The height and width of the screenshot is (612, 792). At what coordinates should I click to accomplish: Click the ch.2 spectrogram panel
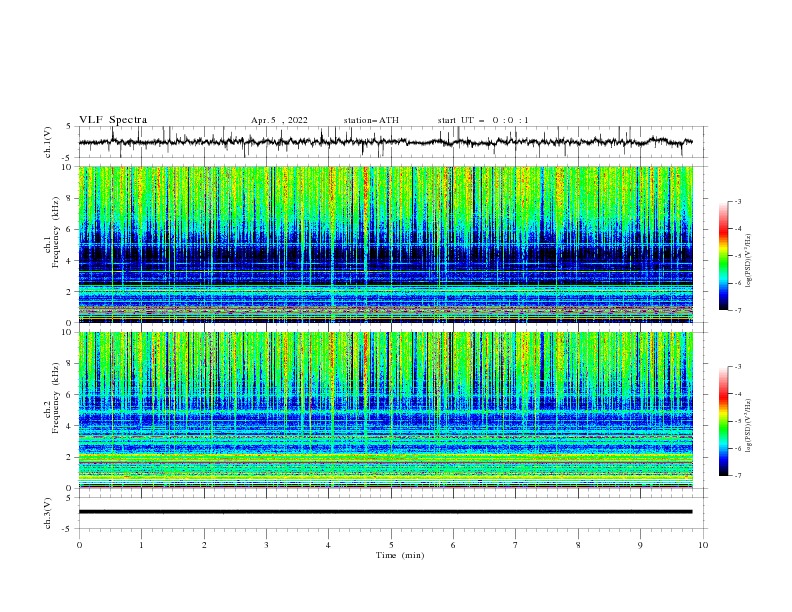click(385, 410)
